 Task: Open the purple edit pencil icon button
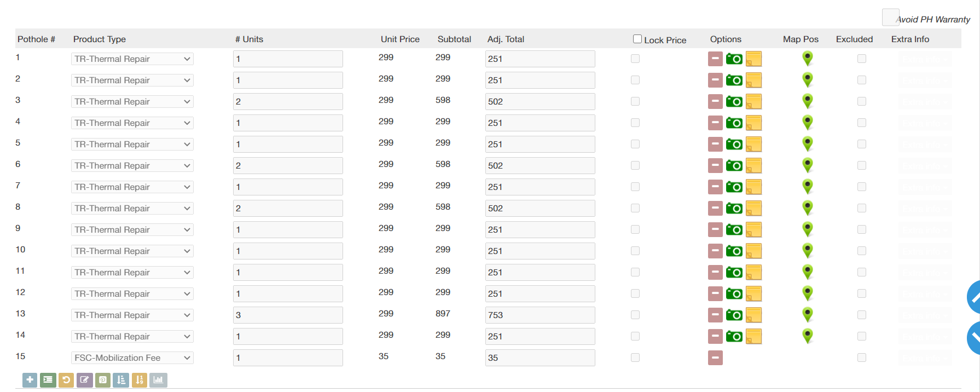[85, 379]
